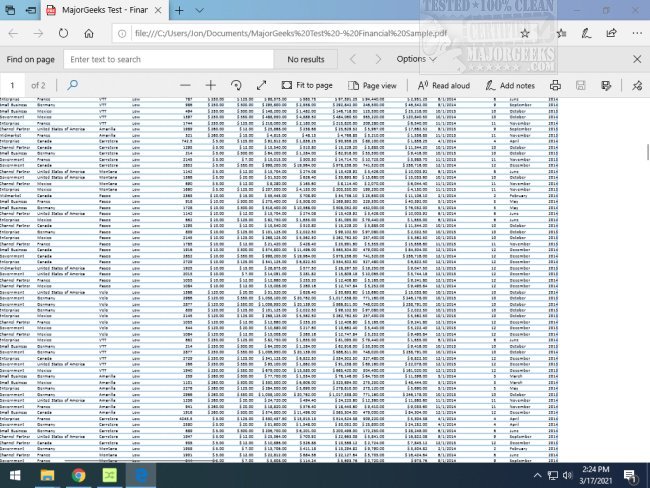Image resolution: width=650 pixels, height=488 pixels.
Task: Enter full screen PDF view
Action: pyautogui.click(x=261, y=85)
